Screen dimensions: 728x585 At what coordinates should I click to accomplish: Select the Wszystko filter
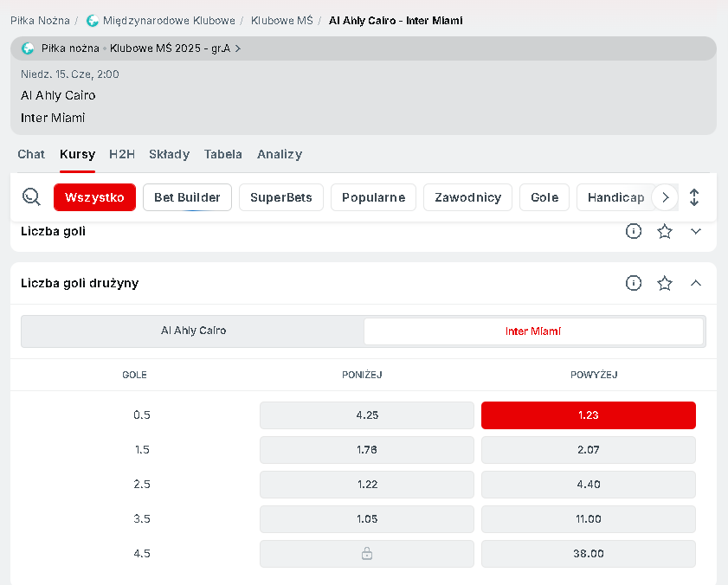94,197
